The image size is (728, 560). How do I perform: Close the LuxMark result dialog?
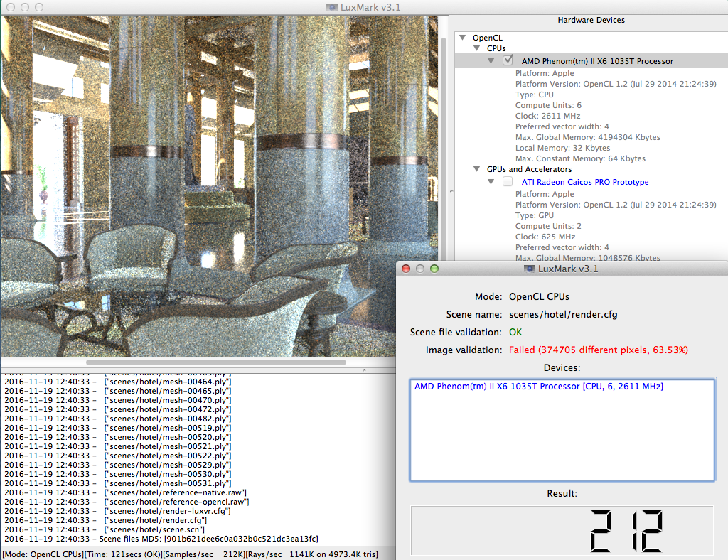coord(407,269)
